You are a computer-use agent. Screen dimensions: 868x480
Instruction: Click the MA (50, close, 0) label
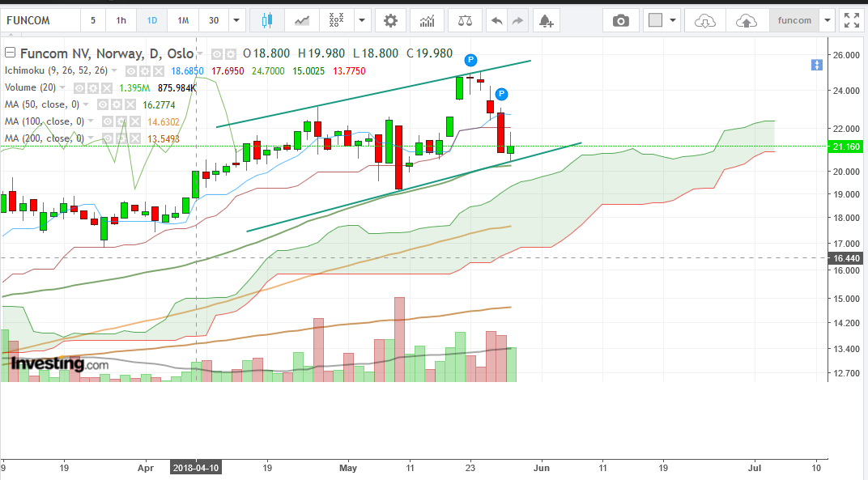(x=42, y=104)
